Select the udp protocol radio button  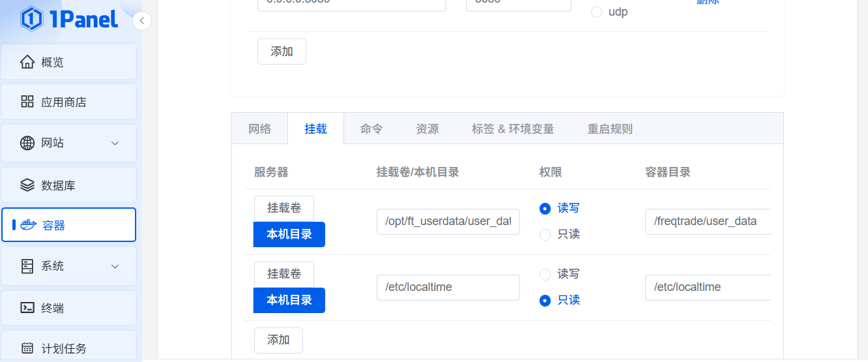(x=596, y=12)
